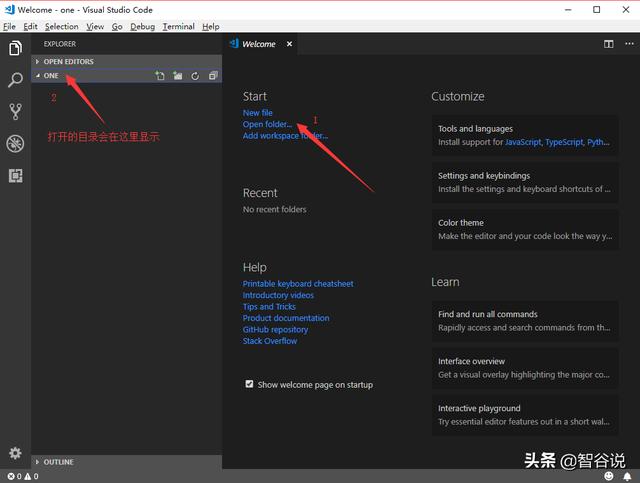Open notifications bell in status bar
This screenshot has height=483, width=640.
(x=627, y=476)
